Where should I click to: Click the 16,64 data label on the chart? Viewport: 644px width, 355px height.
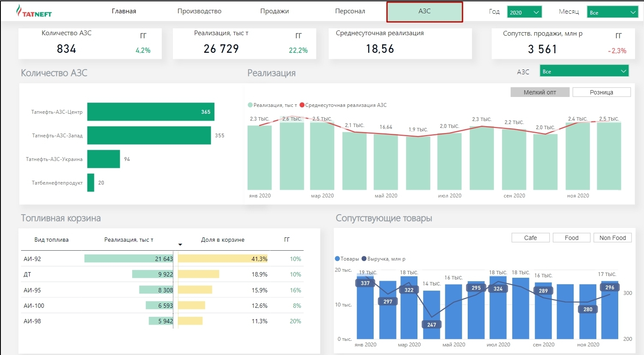tap(386, 127)
